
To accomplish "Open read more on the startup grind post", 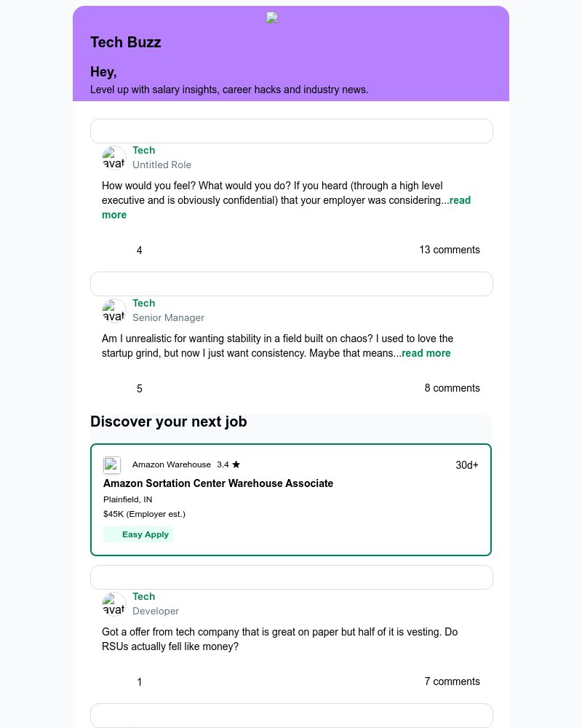I will pos(426,353).
